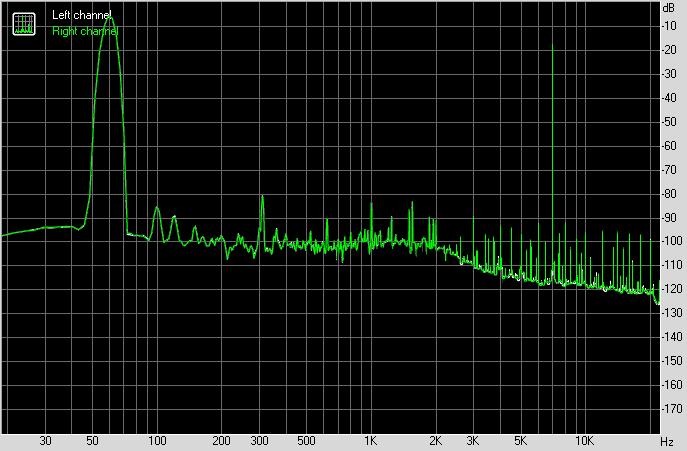This screenshot has height=451, width=687.
Task: Click the '100' frequency axis label
Action: coord(157,440)
